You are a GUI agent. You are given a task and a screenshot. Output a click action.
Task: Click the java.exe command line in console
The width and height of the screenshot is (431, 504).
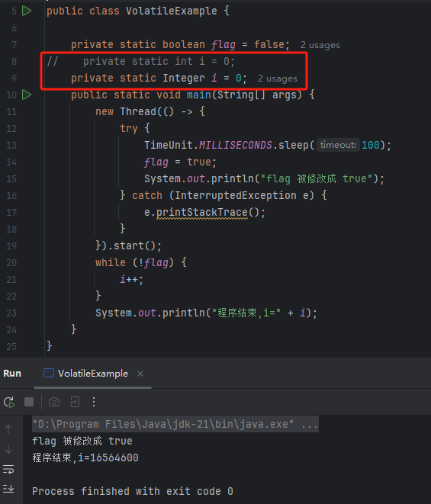175,424
